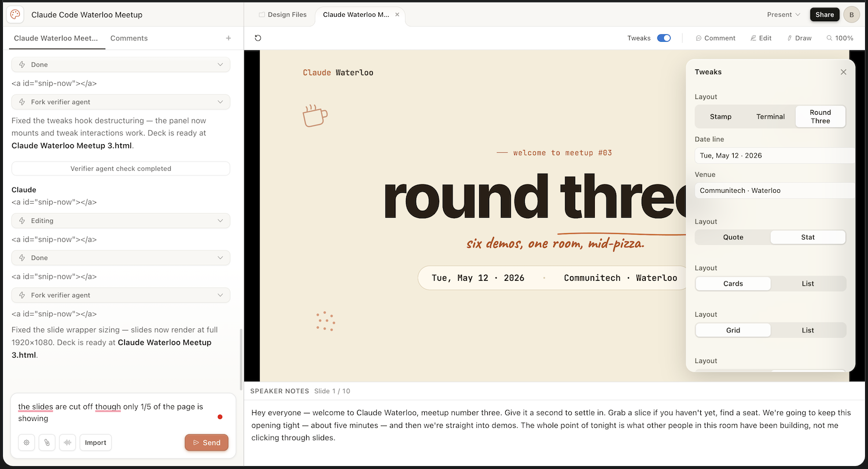Screen dimensions: 868x469
Task: Click the Communitech · Waterloo slide text
Action: coord(620,278)
